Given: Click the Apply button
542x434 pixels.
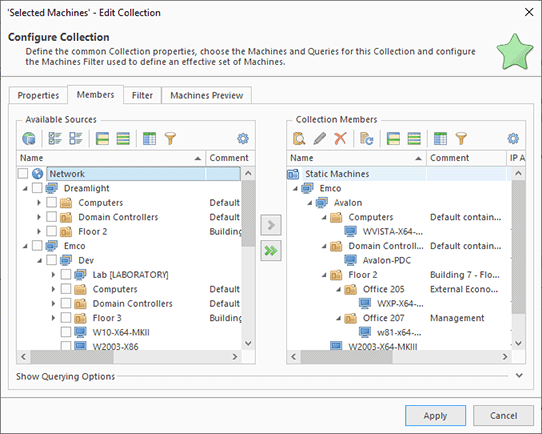Looking at the screenshot, I should coord(435,415).
